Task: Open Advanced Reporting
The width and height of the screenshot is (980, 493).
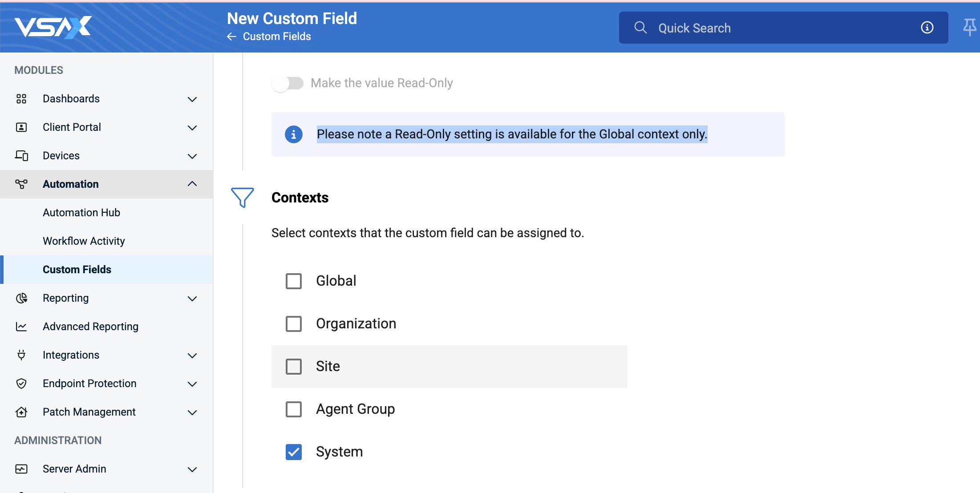Action: [90, 326]
